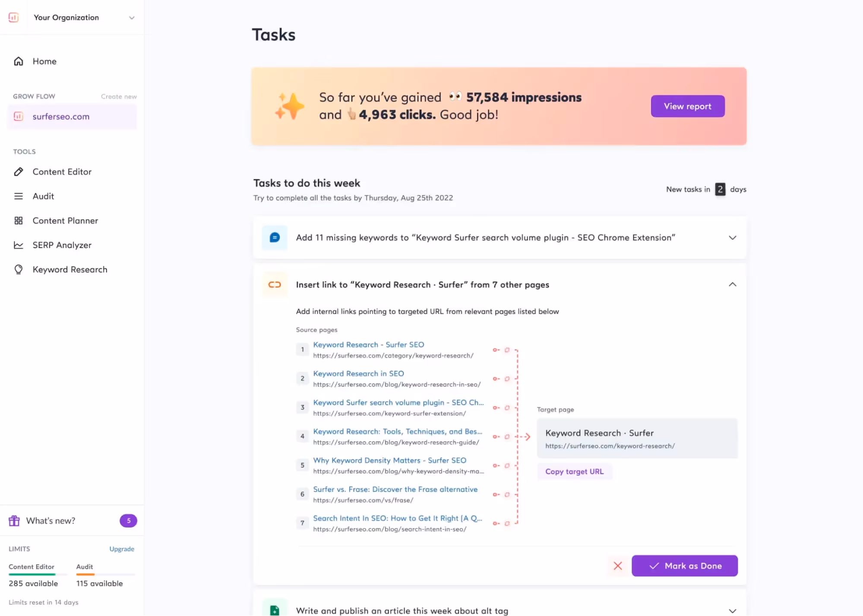863x616 pixels.
Task: Select surferseo.com grow flow
Action: (72, 116)
